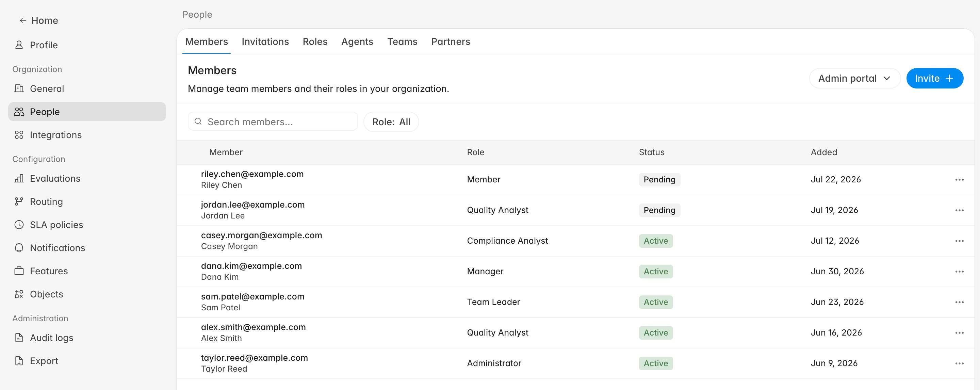
Task: Open the more options menu for Dana Kim
Action: click(x=959, y=272)
